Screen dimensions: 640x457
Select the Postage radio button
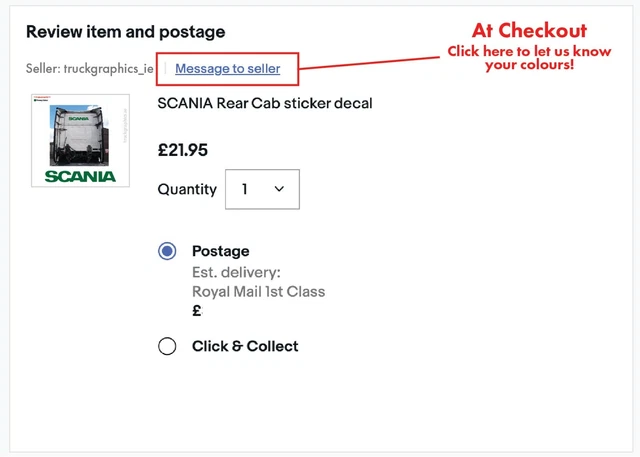pyautogui.click(x=167, y=251)
